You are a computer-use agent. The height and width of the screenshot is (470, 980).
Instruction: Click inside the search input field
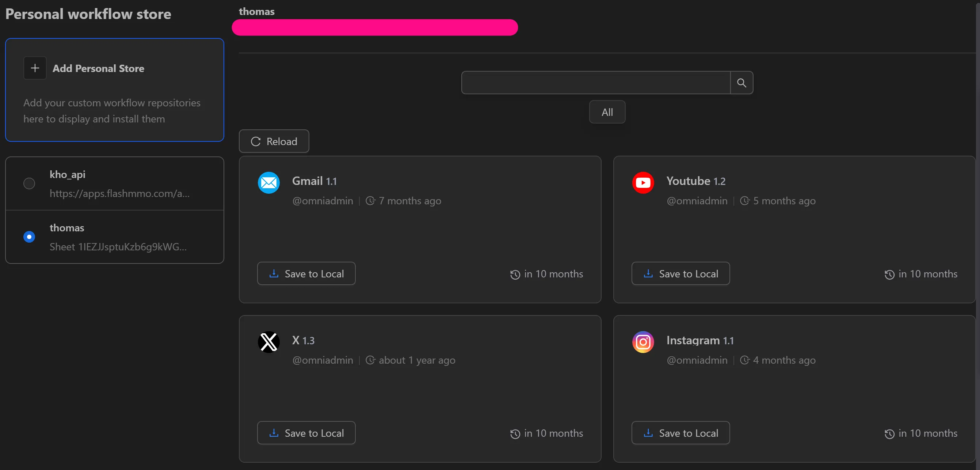(x=595, y=83)
